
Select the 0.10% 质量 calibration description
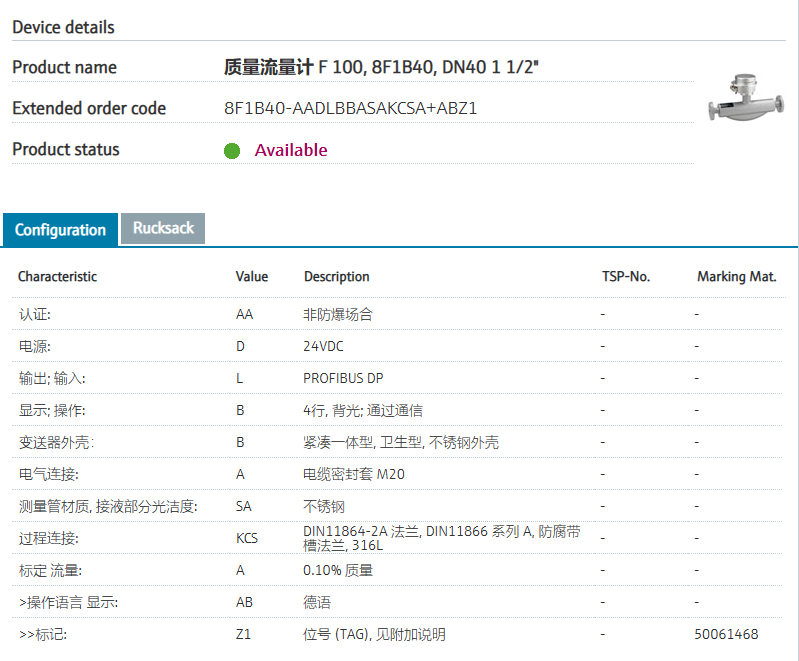coord(338,570)
